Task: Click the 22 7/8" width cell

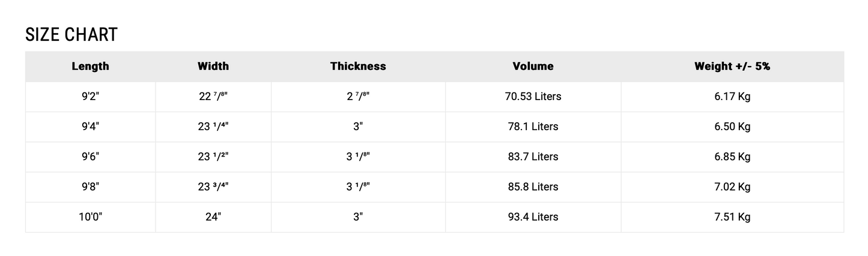Action: click(213, 97)
